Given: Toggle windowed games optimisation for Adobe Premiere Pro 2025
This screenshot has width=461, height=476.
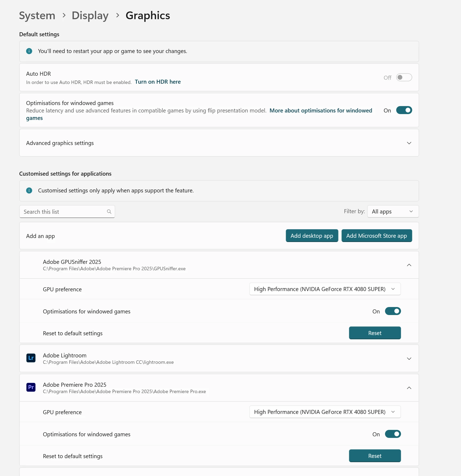Looking at the screenshot, I should 393,434.
